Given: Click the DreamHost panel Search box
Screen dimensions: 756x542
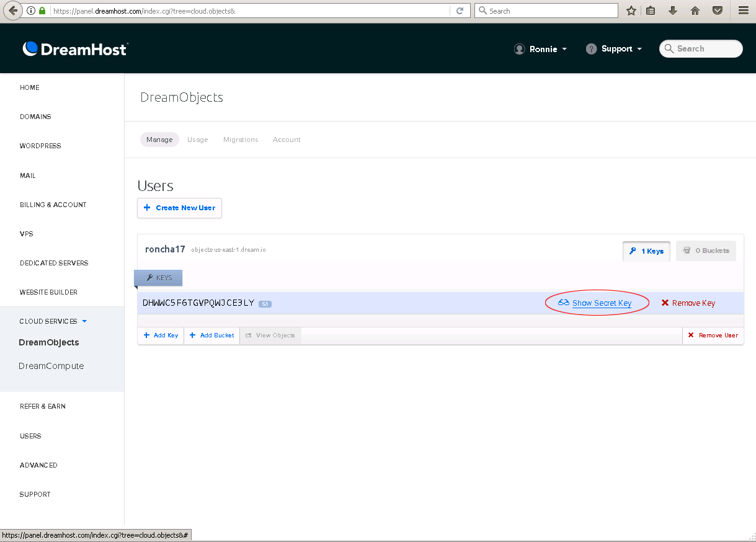Looking at the screenshot, I should [701, 49].
